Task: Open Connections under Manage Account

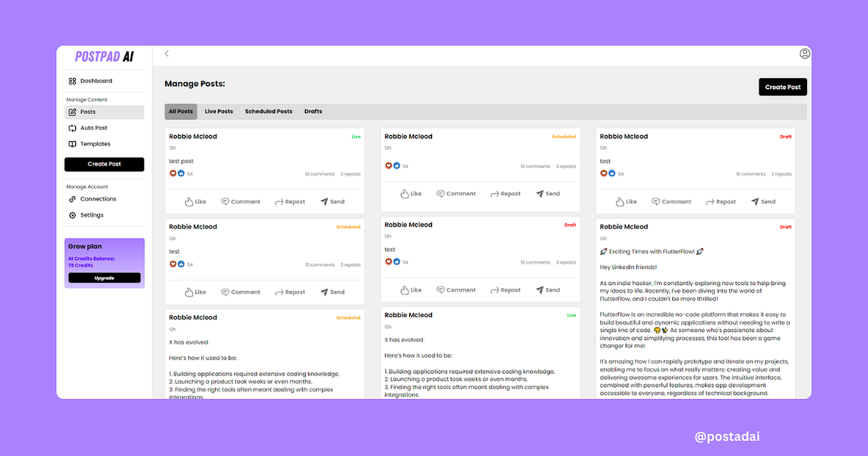Action: (104, 199)
